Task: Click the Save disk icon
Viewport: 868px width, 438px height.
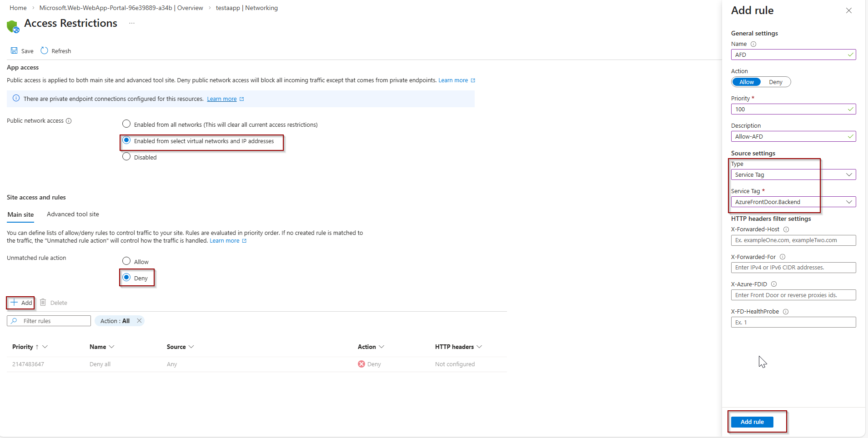Action: (x=14, y=51)
